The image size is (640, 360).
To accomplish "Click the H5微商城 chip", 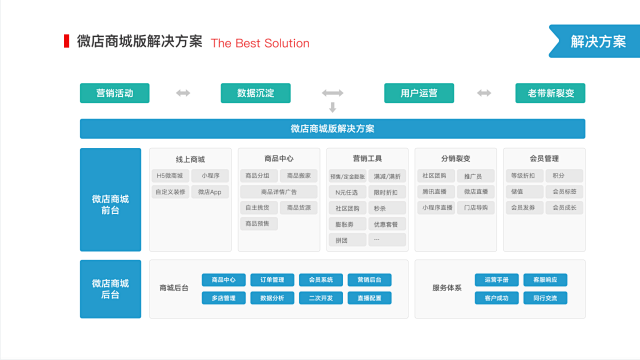I will (170, 176).
